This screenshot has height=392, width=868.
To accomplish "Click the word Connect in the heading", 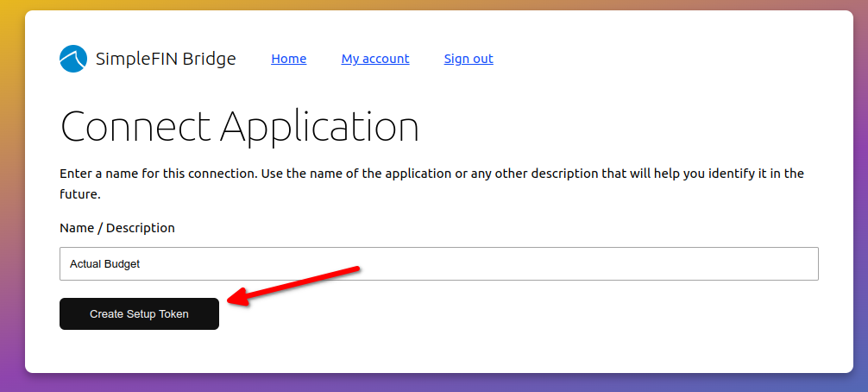I will click(136, 127).
